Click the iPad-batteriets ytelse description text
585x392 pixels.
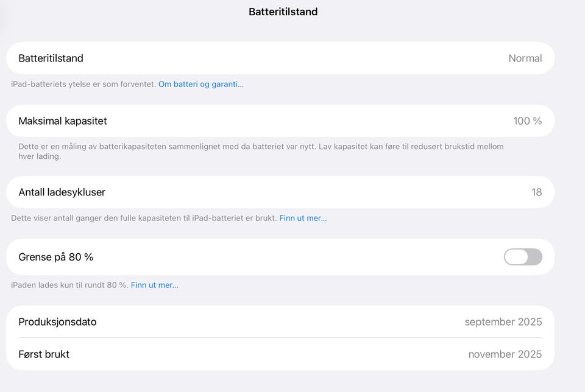pyautogui.click(x=83, y=84)
